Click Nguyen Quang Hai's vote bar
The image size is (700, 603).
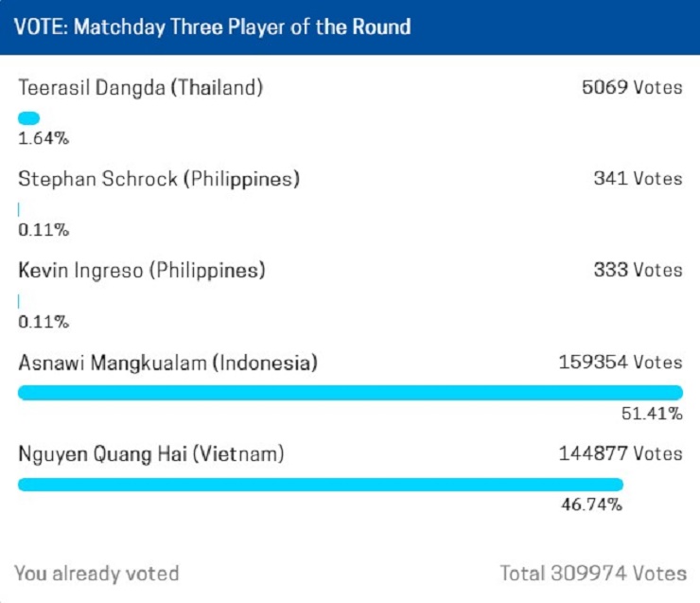[320, 485]
